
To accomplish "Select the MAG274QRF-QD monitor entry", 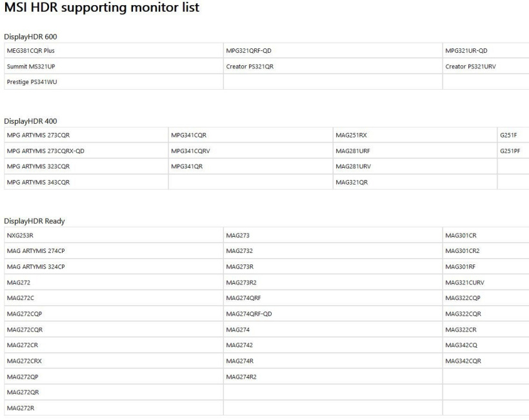I will pyautogui.click(x=249, y=314).
